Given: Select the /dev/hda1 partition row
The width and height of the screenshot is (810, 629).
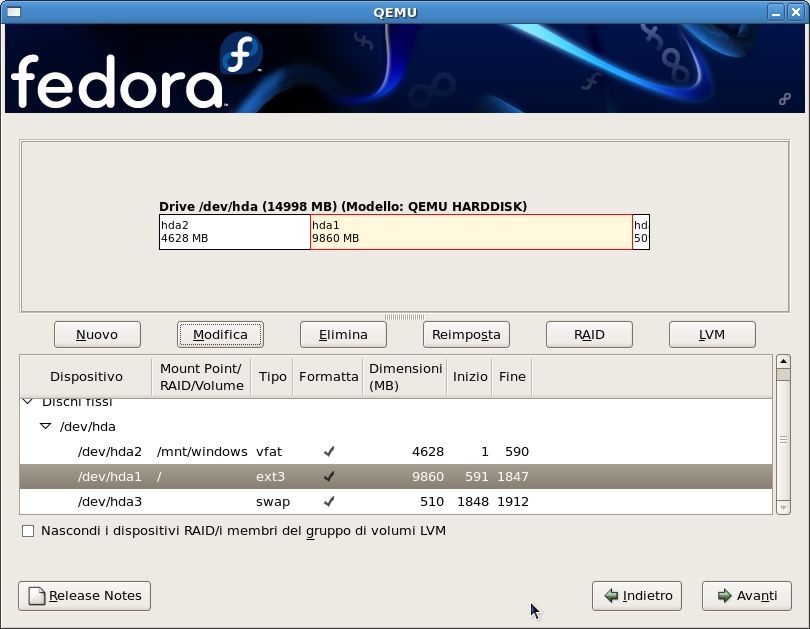Looking at the screenshot, I should (x=396, y=476).
